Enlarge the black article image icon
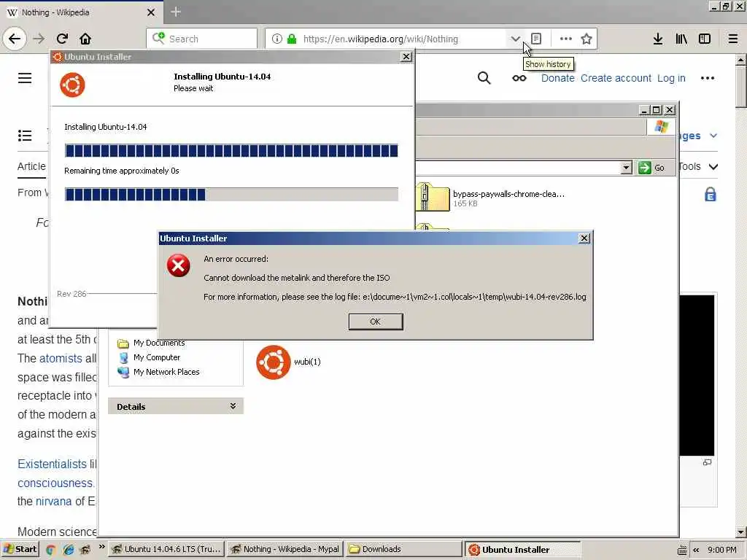Image resolution: width=747 pixels, height=560 pixels. point(707,462)
